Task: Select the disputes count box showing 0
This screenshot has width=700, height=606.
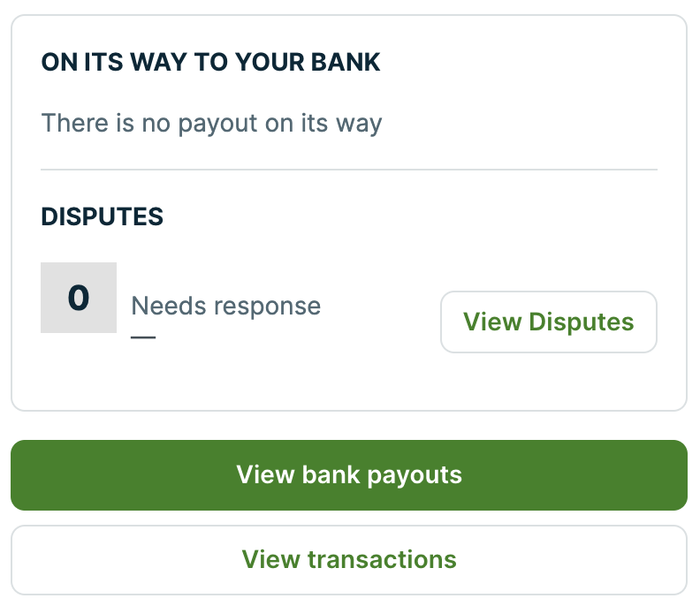Action: click(79, 298)
